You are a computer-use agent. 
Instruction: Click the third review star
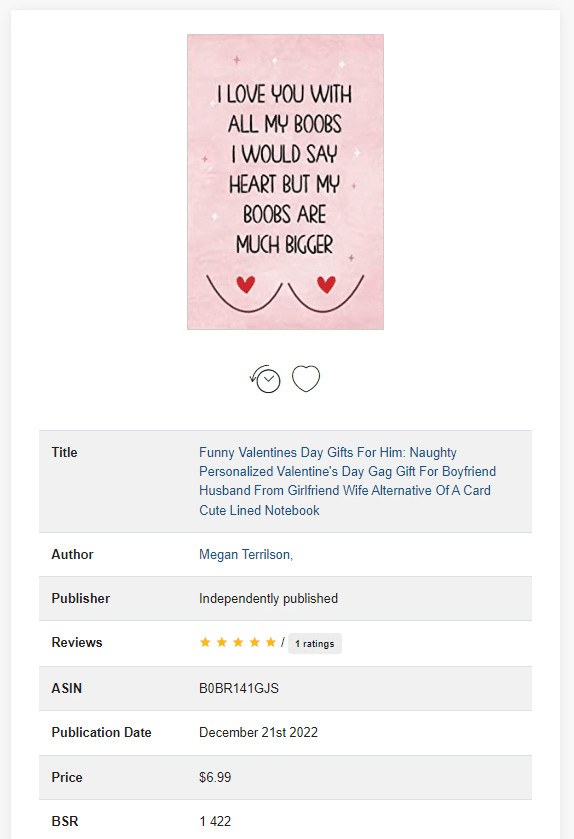click(238, 642)
